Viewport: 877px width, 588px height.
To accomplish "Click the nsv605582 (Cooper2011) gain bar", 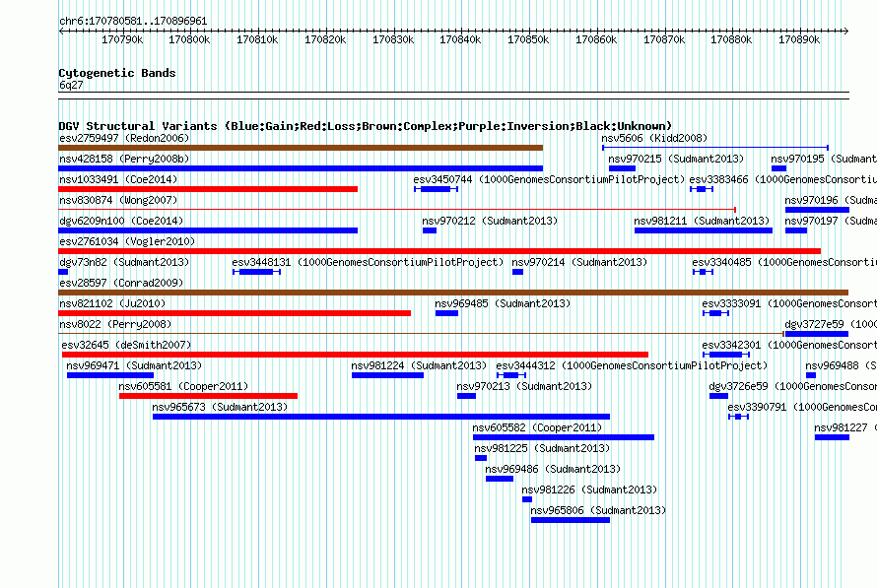I will click(564, 437).
